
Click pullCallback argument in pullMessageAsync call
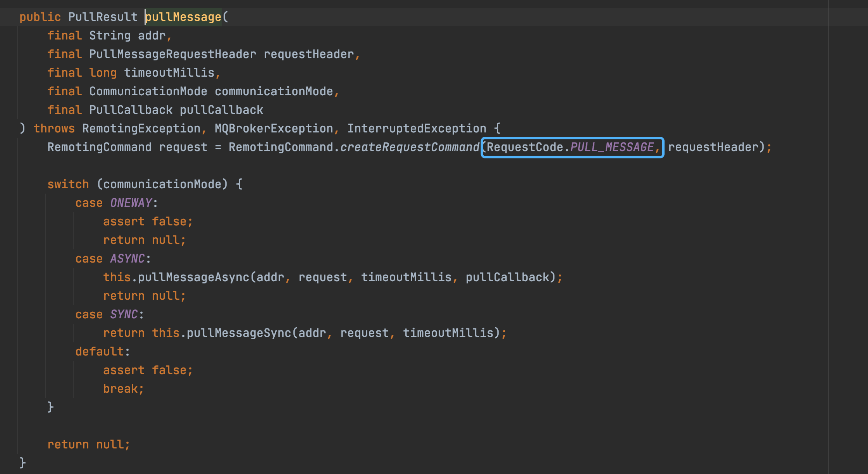tap(508, 277)
